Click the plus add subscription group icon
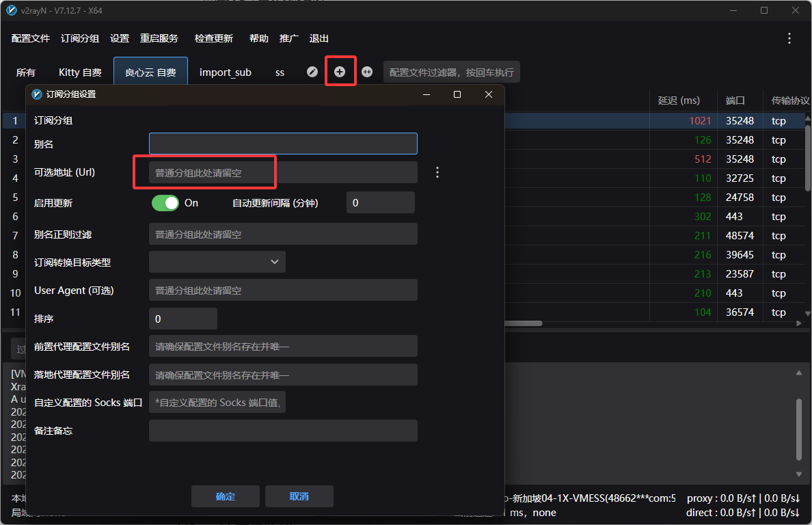 tap(340, 72)
